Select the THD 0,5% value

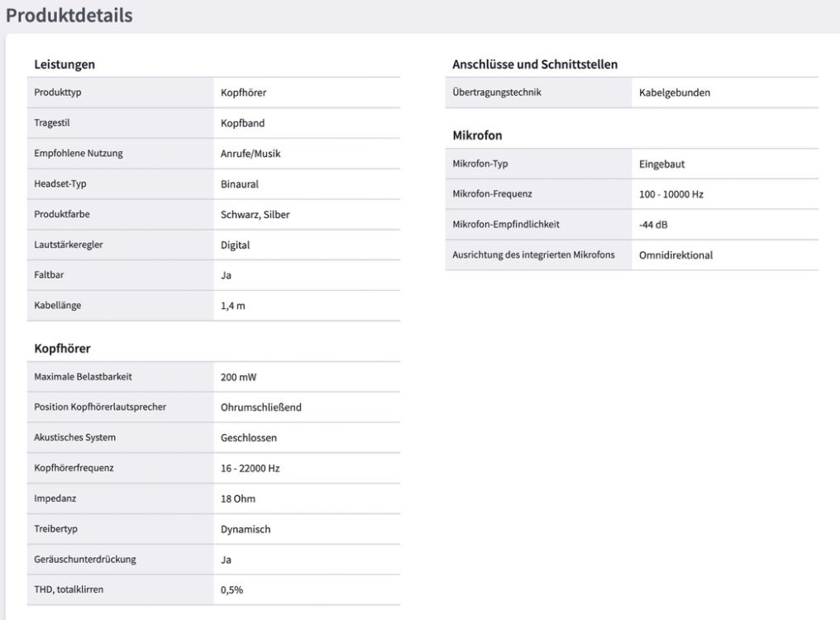(x=231, y=590)
